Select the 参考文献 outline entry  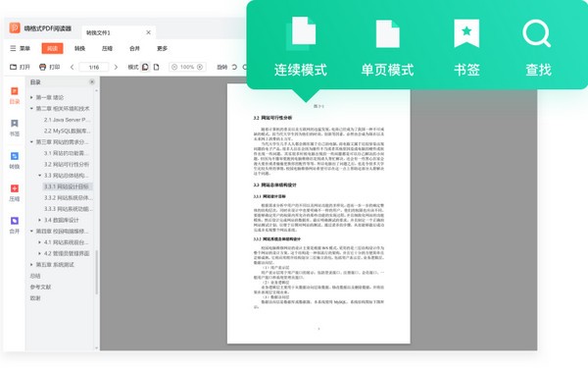pos(40,287)
